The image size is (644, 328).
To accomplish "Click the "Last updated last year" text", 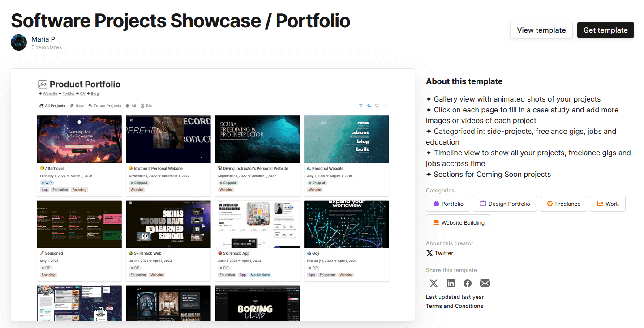I will point(455,297).
